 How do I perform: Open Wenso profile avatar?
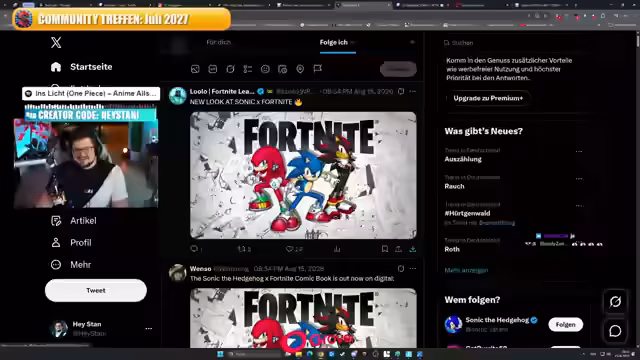point(178,273)
